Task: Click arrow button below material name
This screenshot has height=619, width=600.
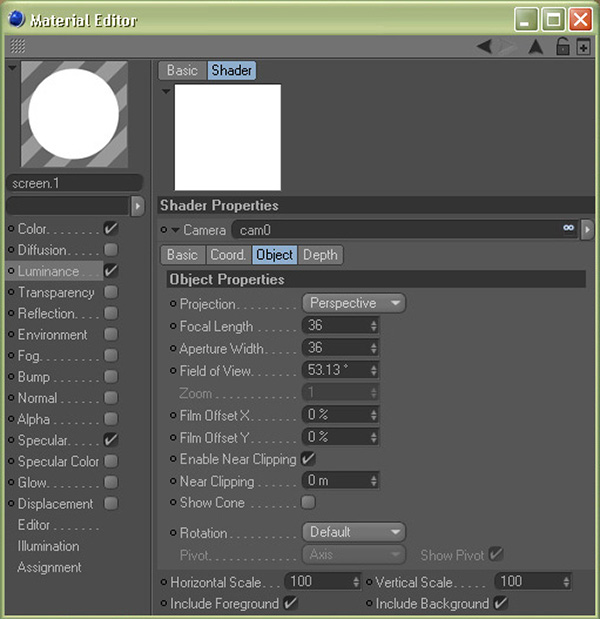Action: point(138,205)
